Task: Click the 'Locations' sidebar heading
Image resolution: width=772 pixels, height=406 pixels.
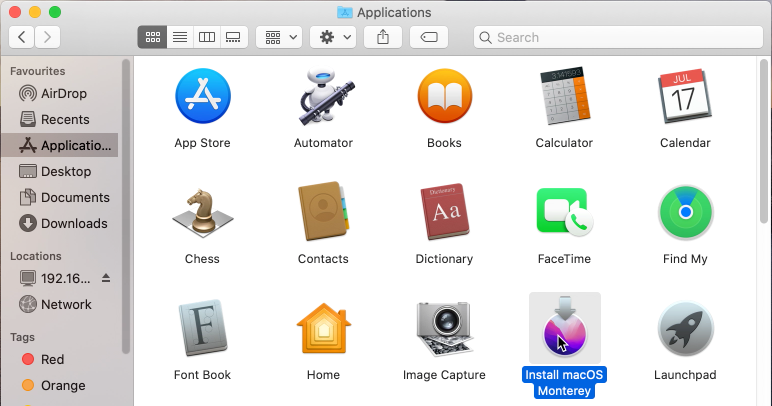Action: 36,256
